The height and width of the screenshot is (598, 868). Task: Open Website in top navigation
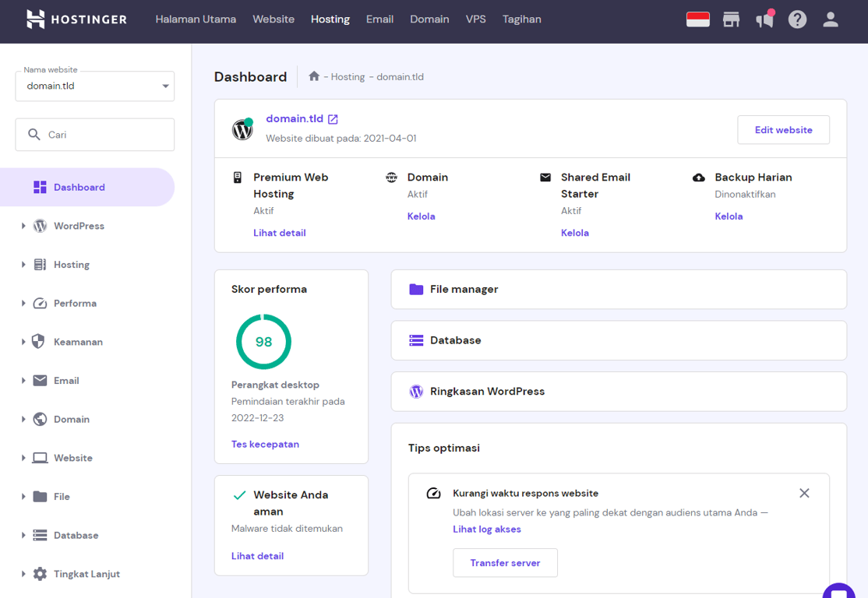click(x=273, y=19)
